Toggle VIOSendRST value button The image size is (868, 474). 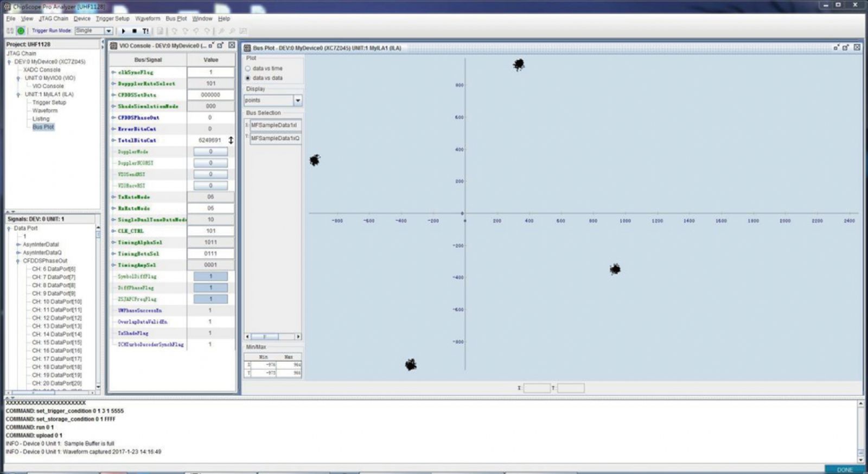click(210, 174)
